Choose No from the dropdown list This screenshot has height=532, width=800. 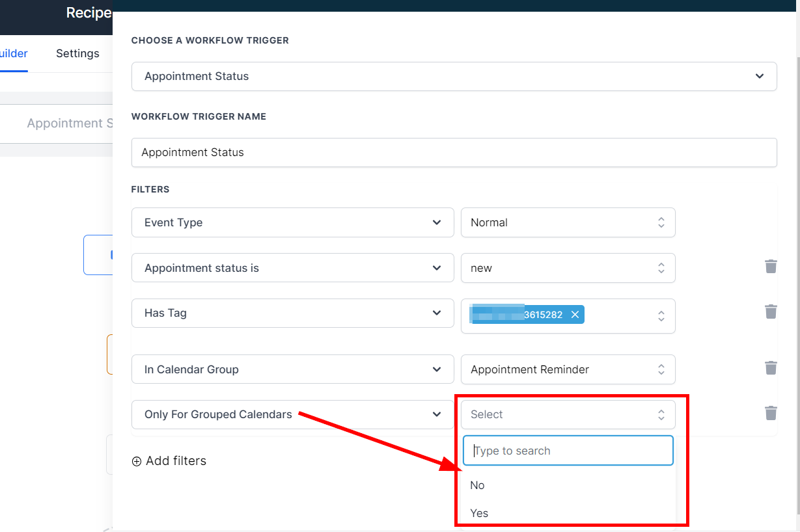coord(478,485)
